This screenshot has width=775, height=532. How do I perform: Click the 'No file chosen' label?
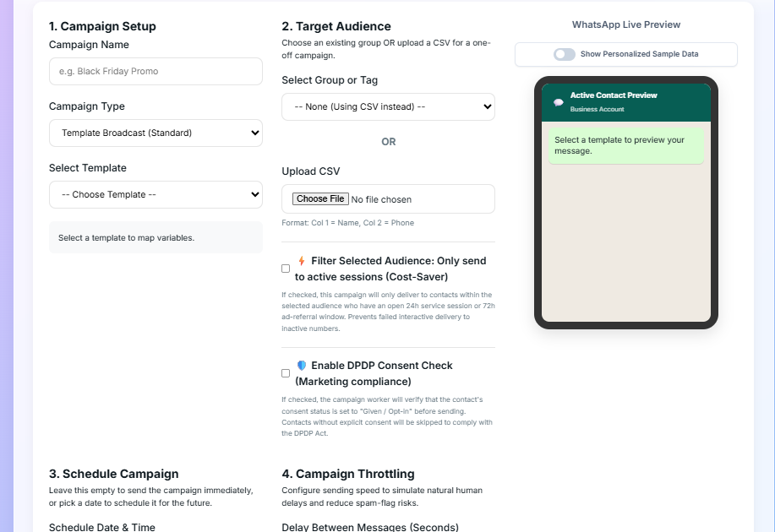[381, 199]
